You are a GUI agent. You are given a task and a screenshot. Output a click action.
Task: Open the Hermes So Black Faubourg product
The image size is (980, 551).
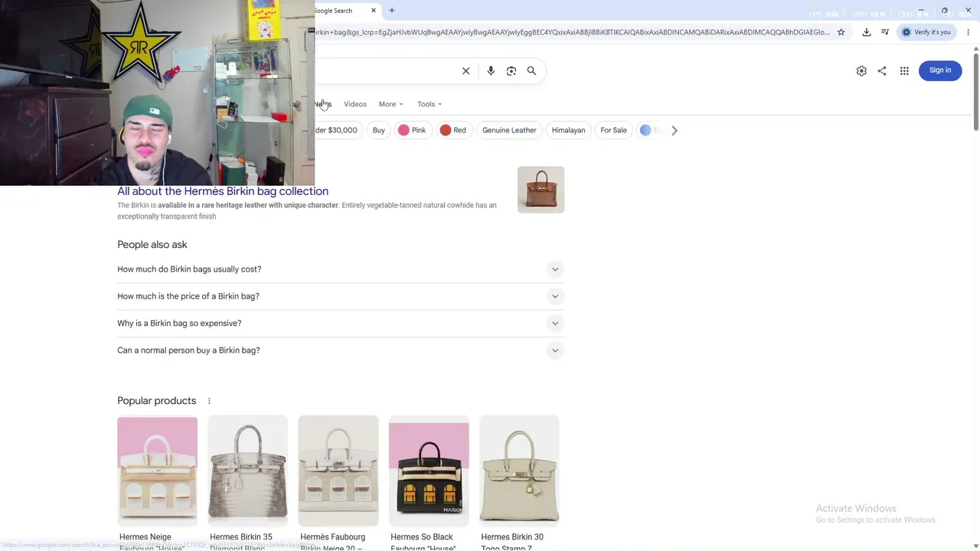tap(429, 471)
